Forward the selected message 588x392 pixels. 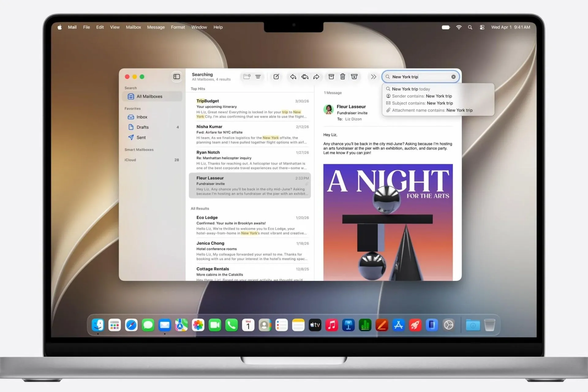[316, 77]
